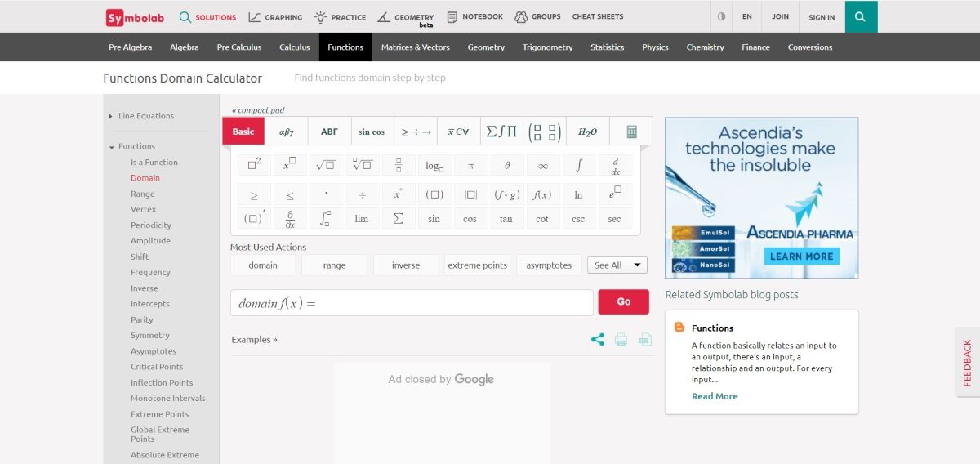Click the Symbolab logo
Screen dimensions: 980x464
134,17
